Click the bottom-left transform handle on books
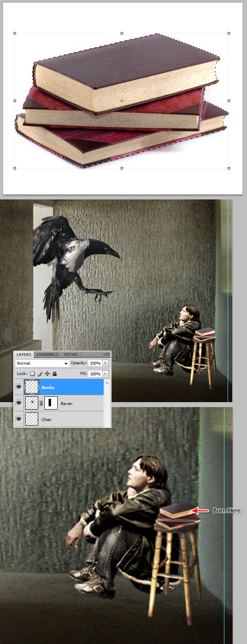Viewport: 247px width, 644px height. (15, 168)
